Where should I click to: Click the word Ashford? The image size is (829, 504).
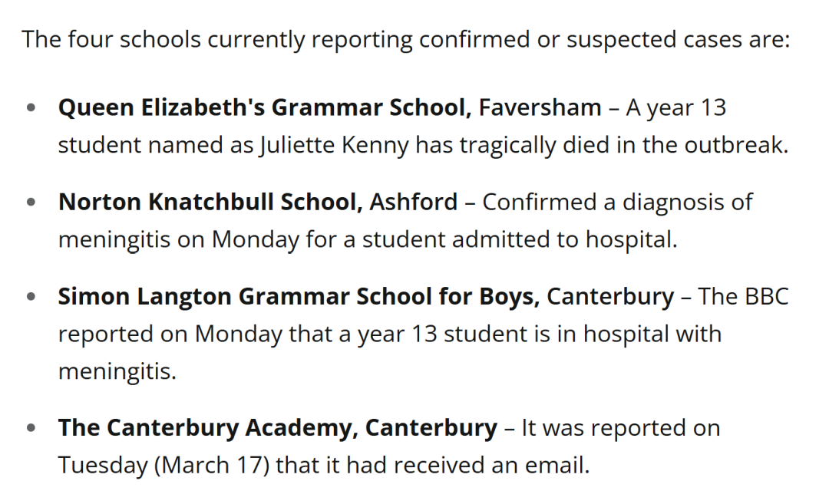(414, 202)
